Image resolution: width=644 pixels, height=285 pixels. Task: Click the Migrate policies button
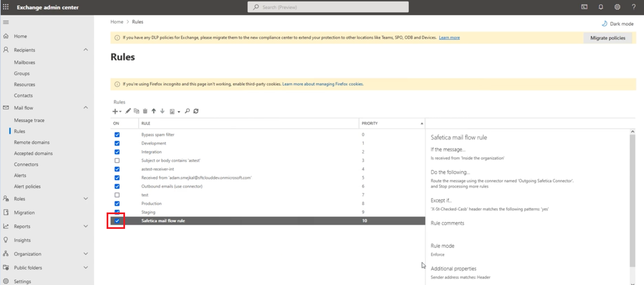click(x=607, y=38)
